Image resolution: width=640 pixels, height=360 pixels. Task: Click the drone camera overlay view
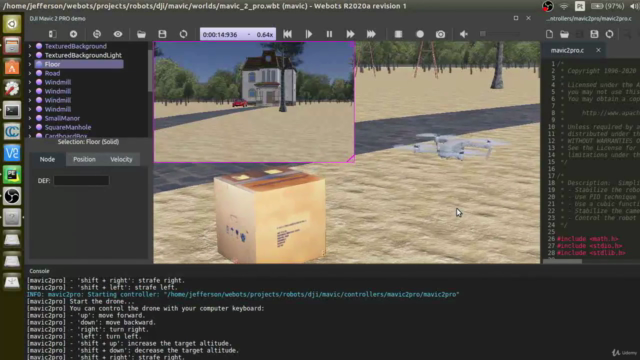254,102
